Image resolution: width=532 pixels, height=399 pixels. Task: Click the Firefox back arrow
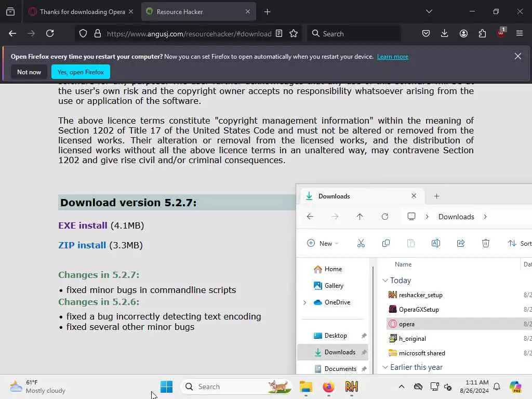[12, 34]
